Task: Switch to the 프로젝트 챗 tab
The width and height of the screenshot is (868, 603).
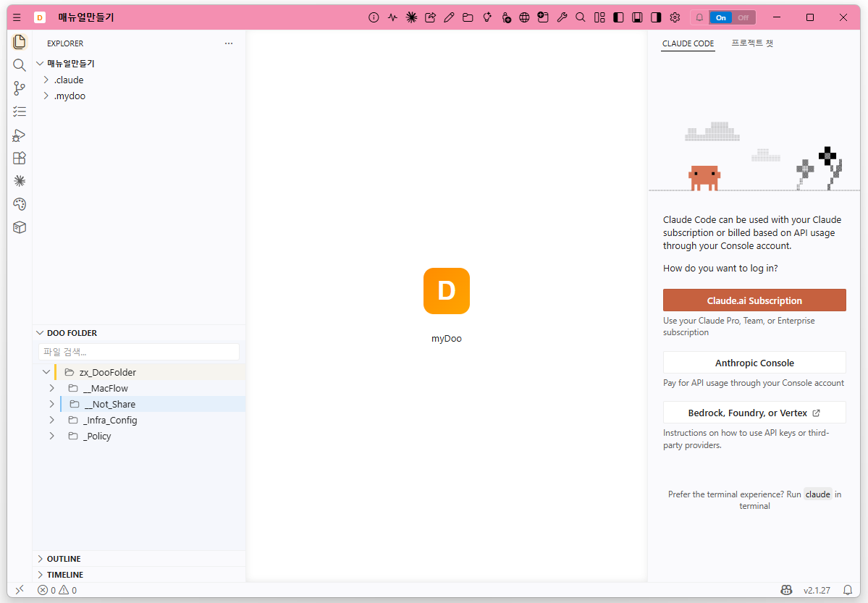Action: 752,43
